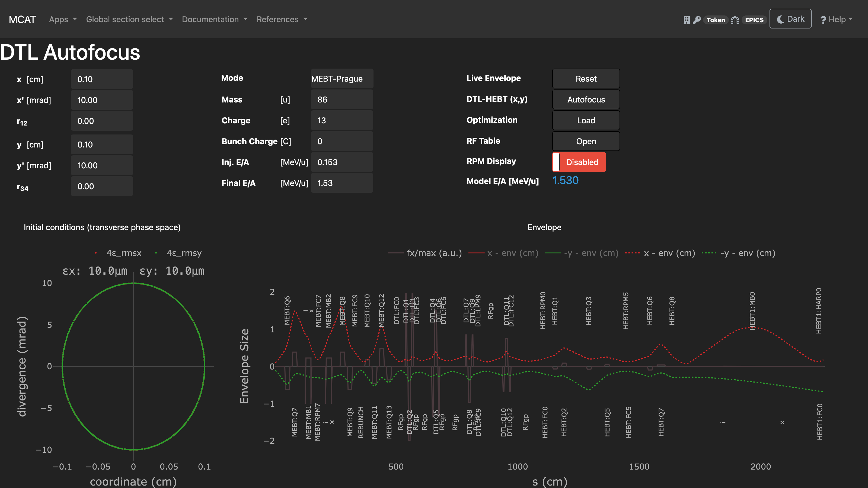The width and height of the screenshot is (868, 488).
Task: Click the MCAT brand link
Action: [22, 19]
